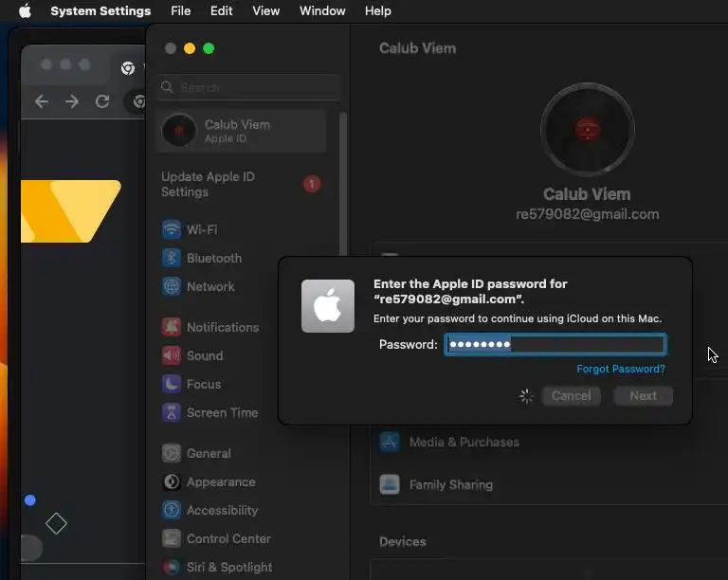Click the Next button in dialog
This screenshot has width=728, height=580.
[x=643, y=396]
